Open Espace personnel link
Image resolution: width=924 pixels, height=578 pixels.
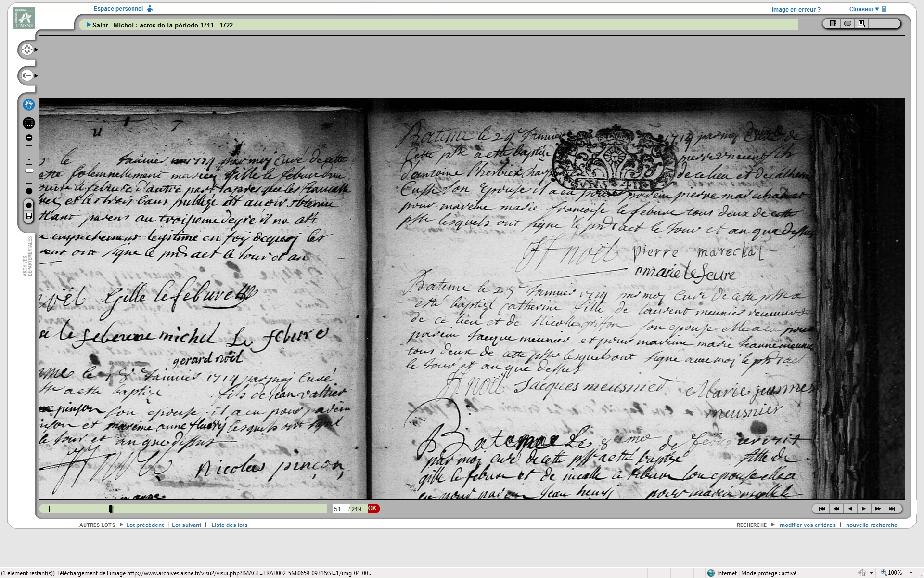coord(118,9)
